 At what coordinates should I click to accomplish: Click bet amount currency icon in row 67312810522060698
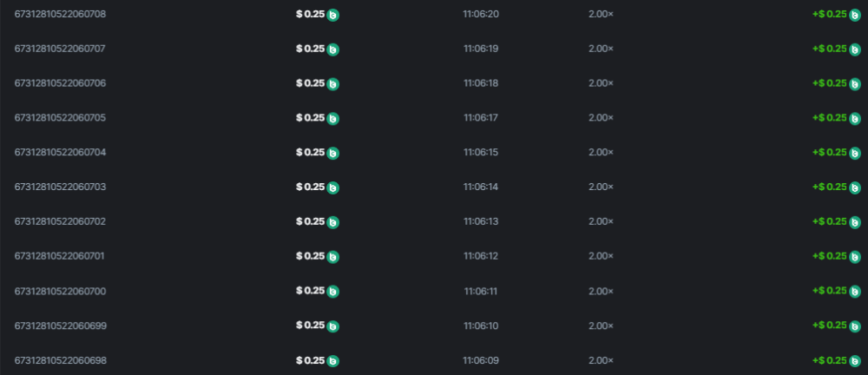coord(333,360)
